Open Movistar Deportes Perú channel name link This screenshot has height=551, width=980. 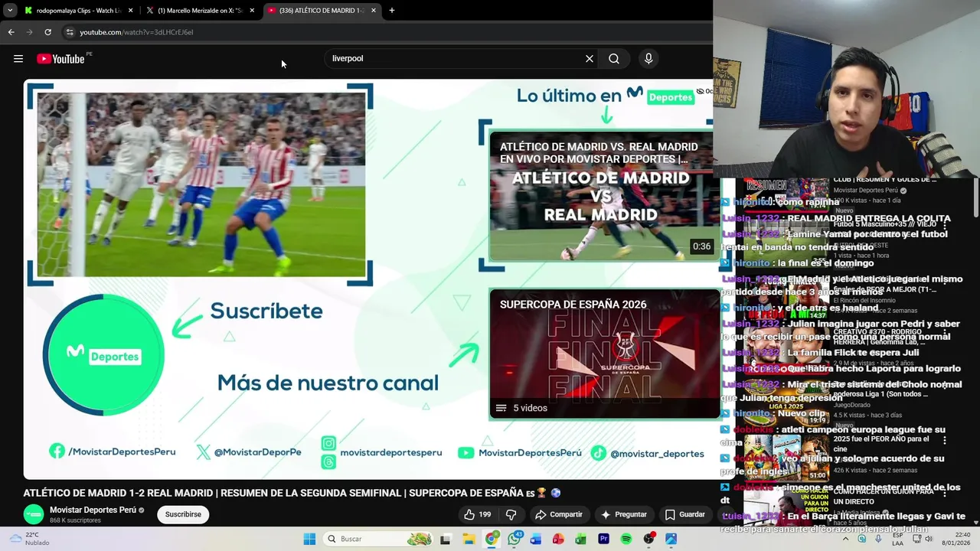pyautogui.click(x=93, y=510)
